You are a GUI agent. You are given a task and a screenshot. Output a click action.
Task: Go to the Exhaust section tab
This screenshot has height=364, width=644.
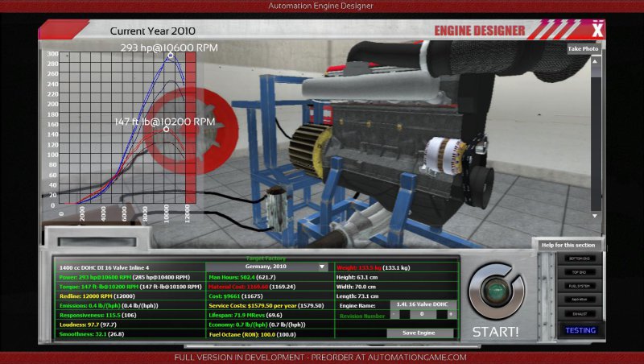pyautogui.click(x=580, y=312)
